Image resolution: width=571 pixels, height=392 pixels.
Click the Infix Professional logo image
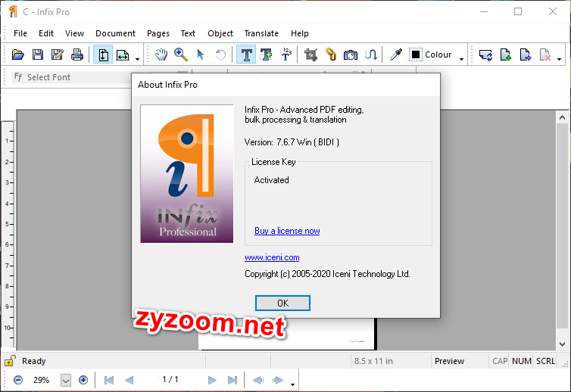[187, 173]
